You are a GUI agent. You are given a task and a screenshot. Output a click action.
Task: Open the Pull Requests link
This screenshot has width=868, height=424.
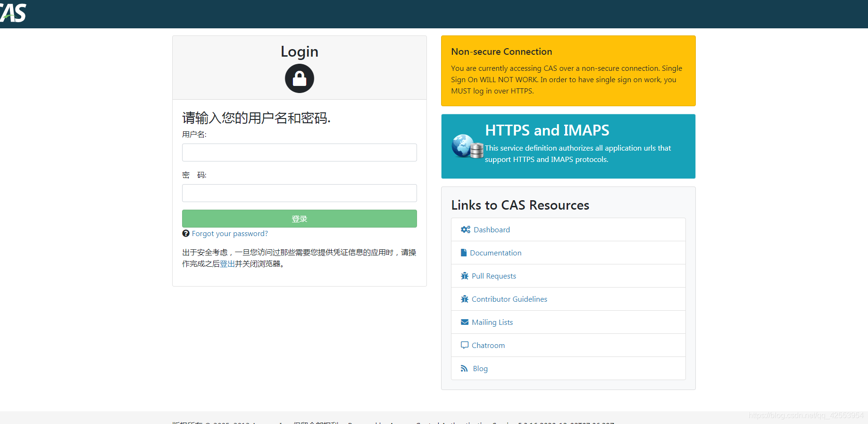coord(494,276)
